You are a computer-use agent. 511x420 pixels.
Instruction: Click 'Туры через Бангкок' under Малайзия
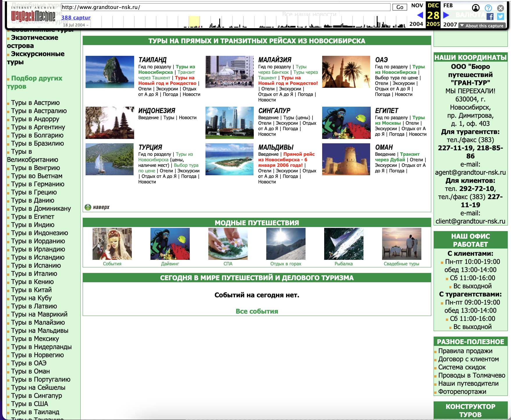(282, 69)
